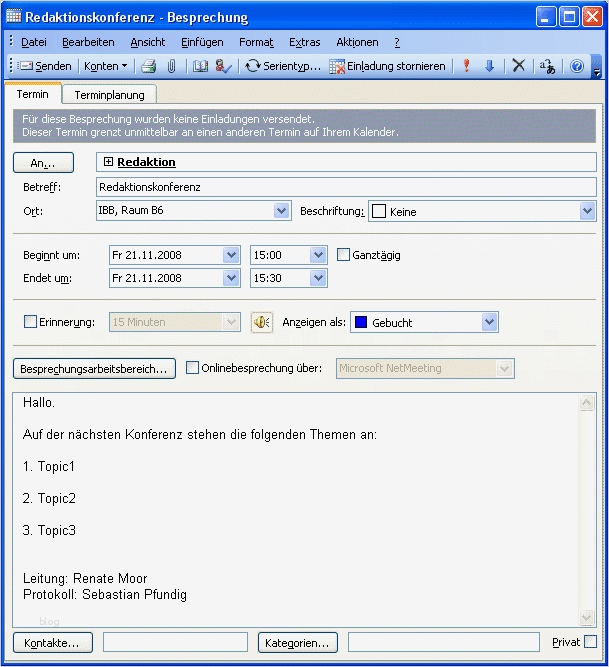Expand the Redaktion distribution list plus sign
This screenshot has height=667, width=609.
(108, 162)
